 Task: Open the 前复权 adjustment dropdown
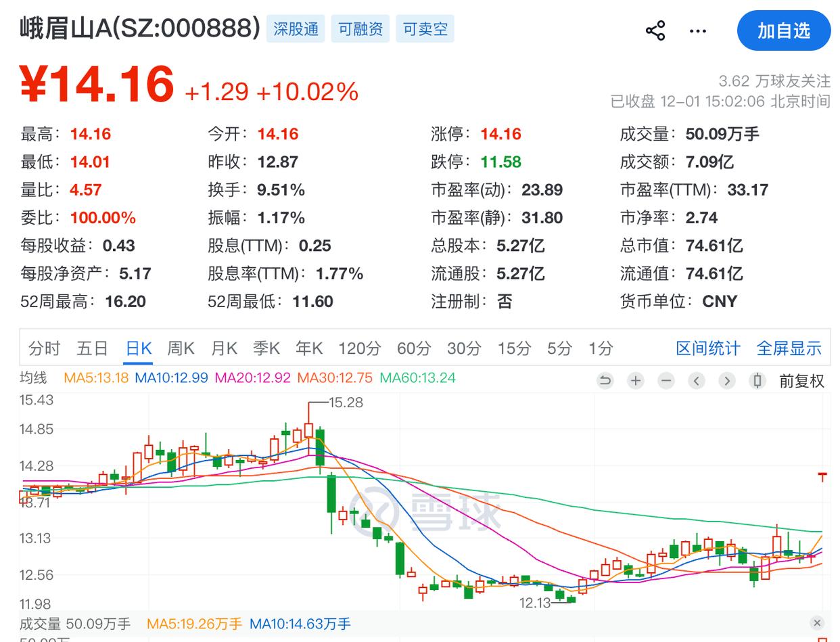click(801, 381)
